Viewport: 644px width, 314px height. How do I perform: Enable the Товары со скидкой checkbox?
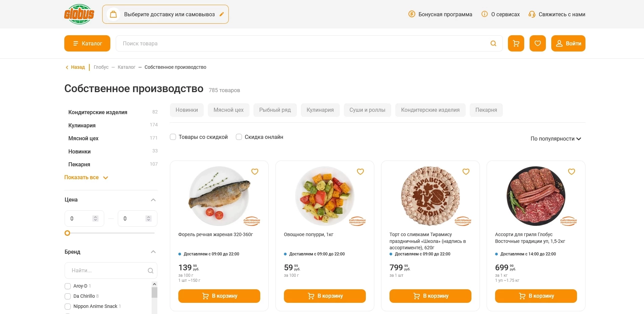173,137
